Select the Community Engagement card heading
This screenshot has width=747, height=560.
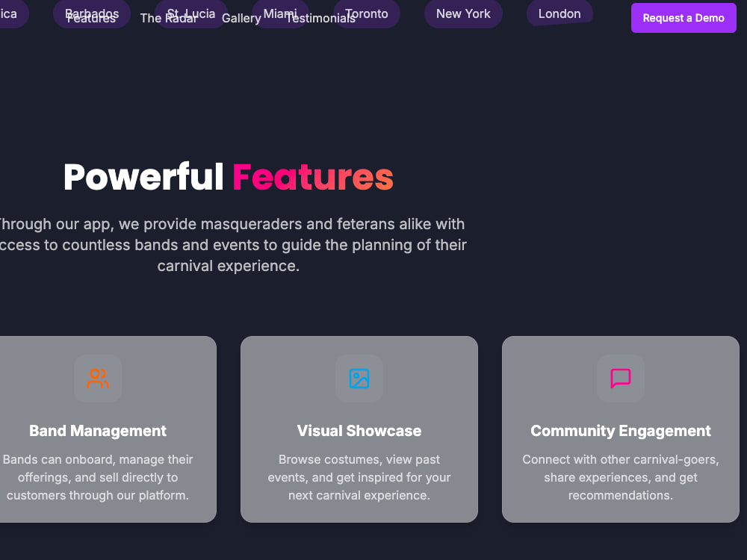tap(621, 431)
